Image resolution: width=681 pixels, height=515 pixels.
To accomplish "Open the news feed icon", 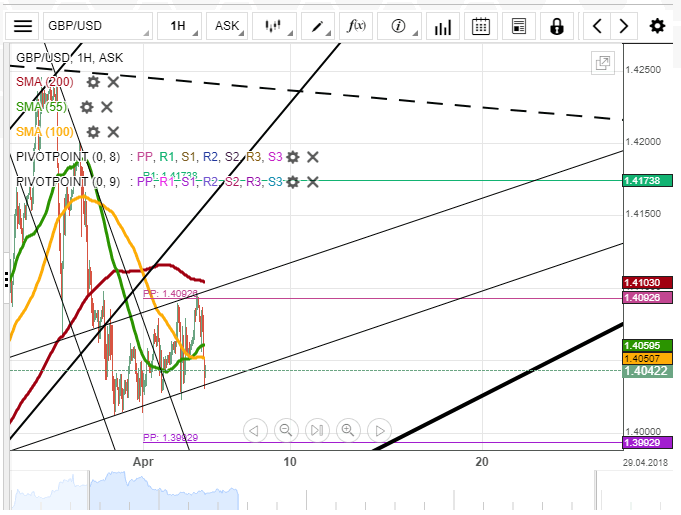I will point(519,26).
